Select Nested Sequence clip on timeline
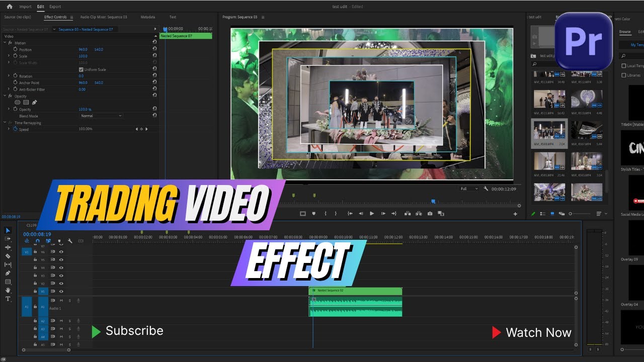The height and width of the screenshot is (362, 644). (355, 291)
